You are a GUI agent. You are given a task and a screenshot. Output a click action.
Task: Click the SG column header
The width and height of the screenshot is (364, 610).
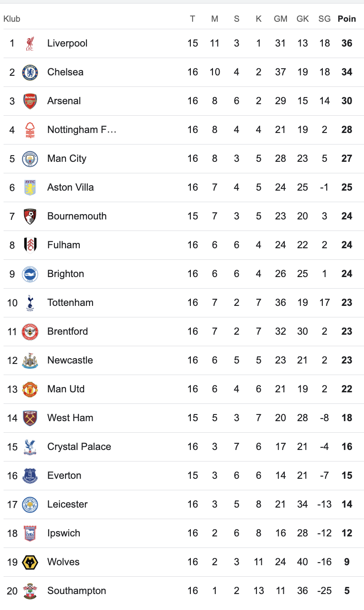(325, 19)
